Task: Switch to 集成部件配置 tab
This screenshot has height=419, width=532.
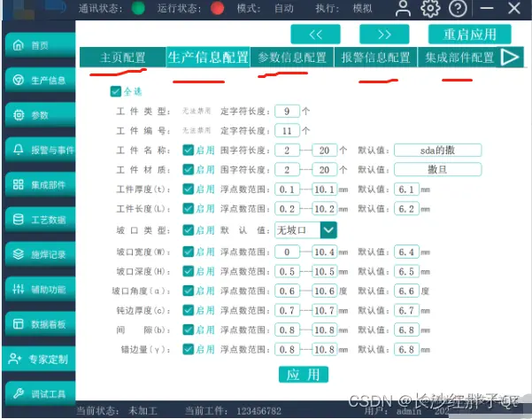Action: tap(459, 57)
